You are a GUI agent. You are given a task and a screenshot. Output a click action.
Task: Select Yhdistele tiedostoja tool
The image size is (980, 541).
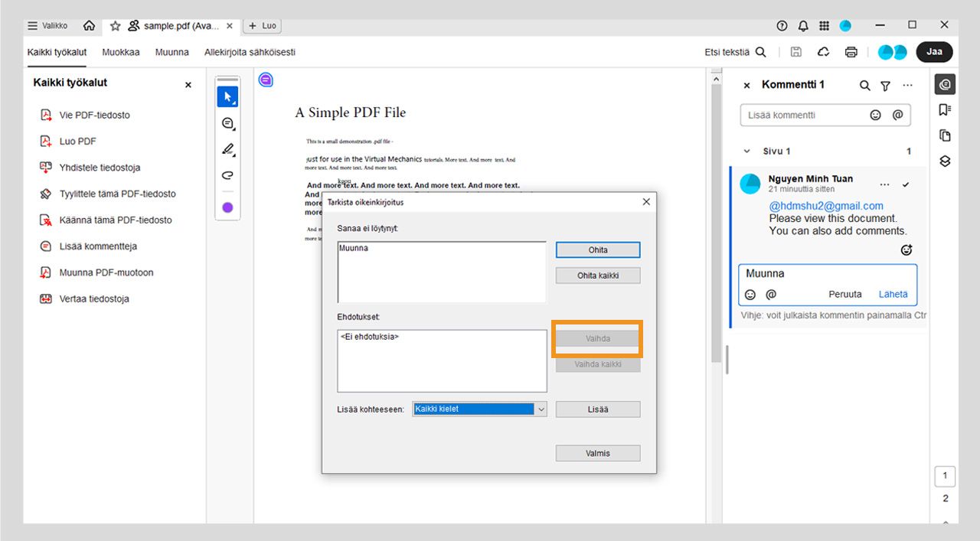[x=90, y=168]
